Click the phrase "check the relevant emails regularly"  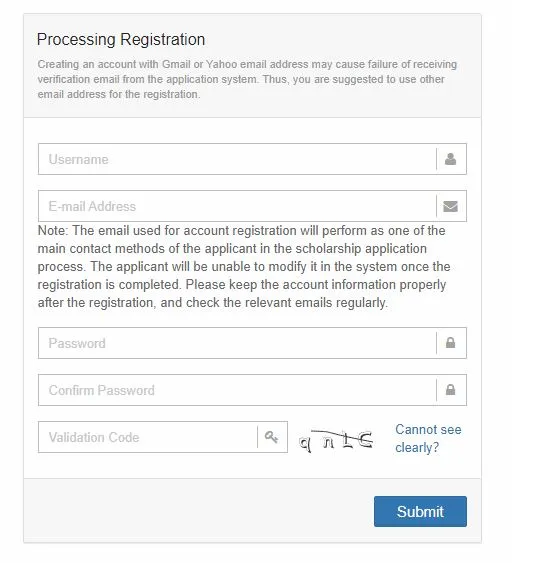point(287,303)
